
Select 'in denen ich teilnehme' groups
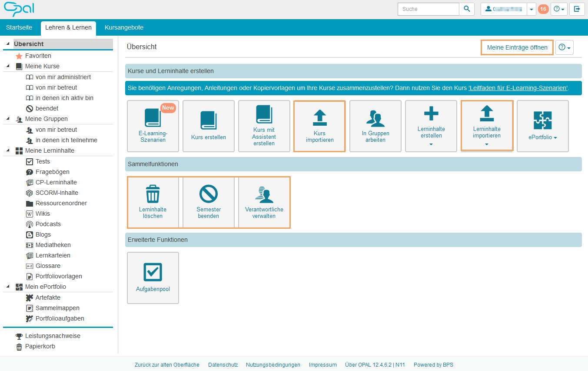pyautogui.click(x=61, y=140)
